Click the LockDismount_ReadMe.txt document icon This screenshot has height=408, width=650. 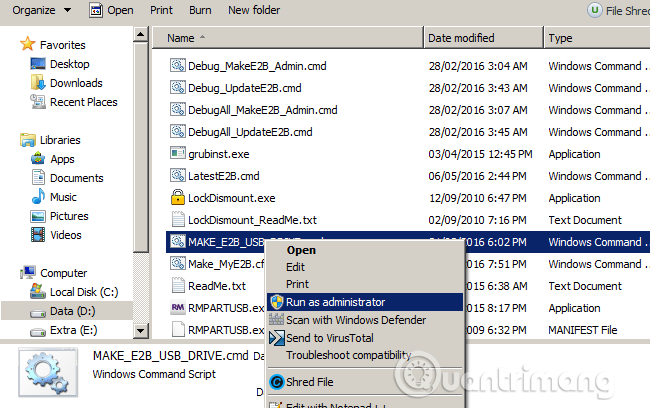pyautogui.click(x=178, y=219)
